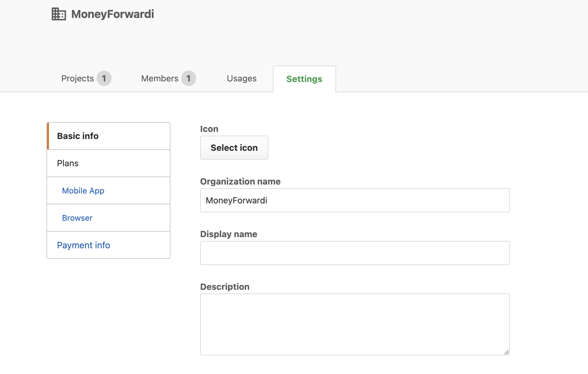This screenshot has width=588, height=374.
Task: Focus the Organization name field
Action: [x=355, y=200]
